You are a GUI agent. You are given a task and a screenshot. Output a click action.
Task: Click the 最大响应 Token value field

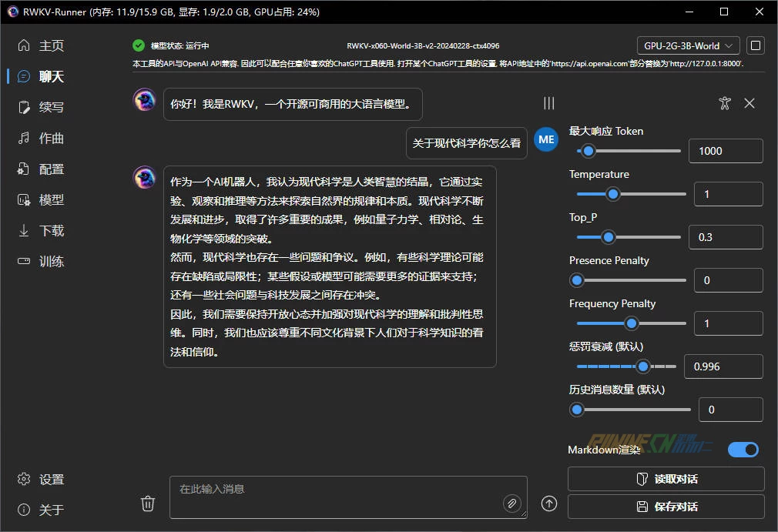725,151
